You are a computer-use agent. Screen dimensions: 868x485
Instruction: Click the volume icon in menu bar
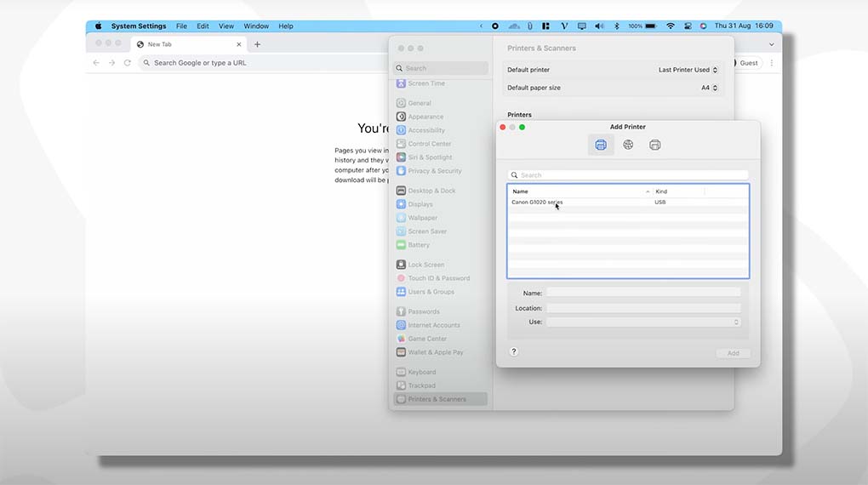(599, 26)
